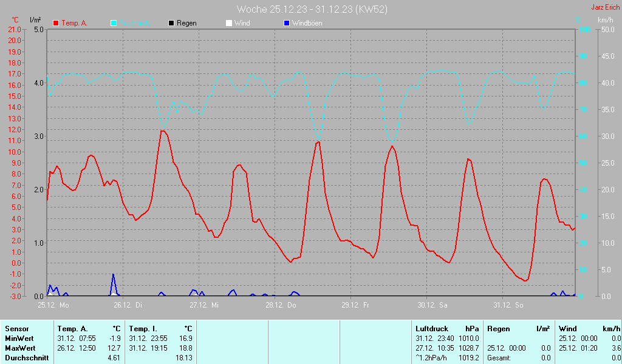Click the 'Luftdruck' column header
The width and height of the screenshot is (622, 364).
[x=432, y=329]
